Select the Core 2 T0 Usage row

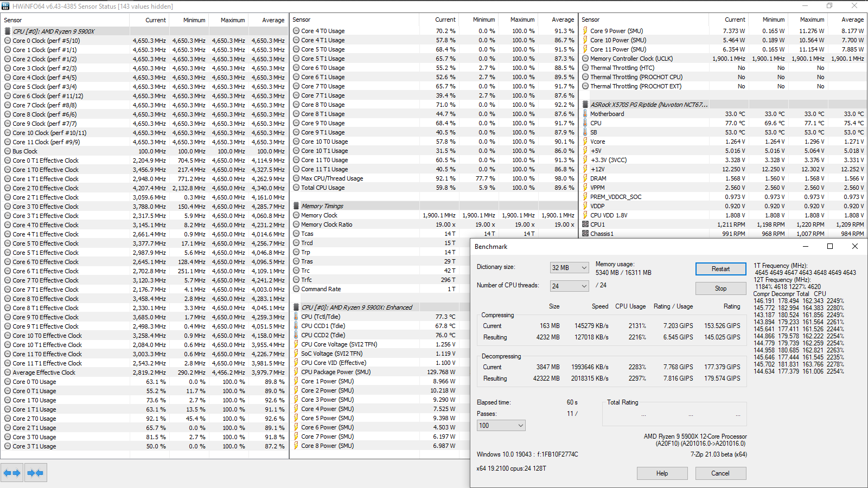click(x=144, y=419)
